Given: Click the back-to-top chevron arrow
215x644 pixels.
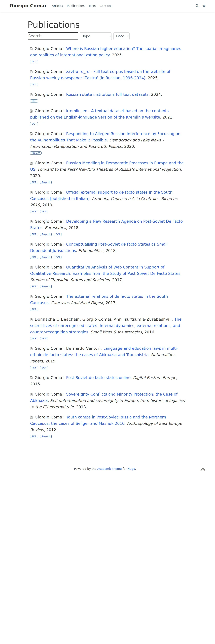Looking at the screenshot, I should click(203, 469).
